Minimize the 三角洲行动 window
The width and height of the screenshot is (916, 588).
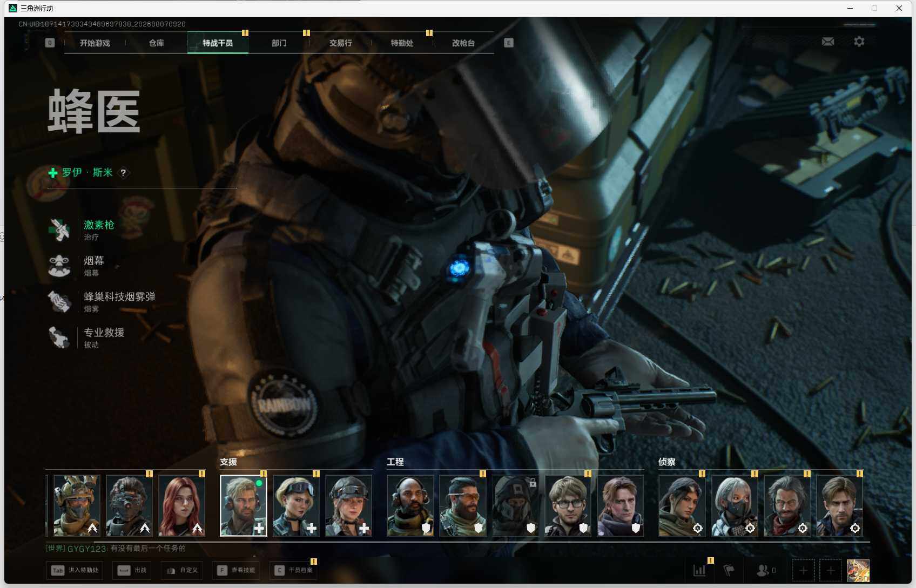(x=850, y=8)
